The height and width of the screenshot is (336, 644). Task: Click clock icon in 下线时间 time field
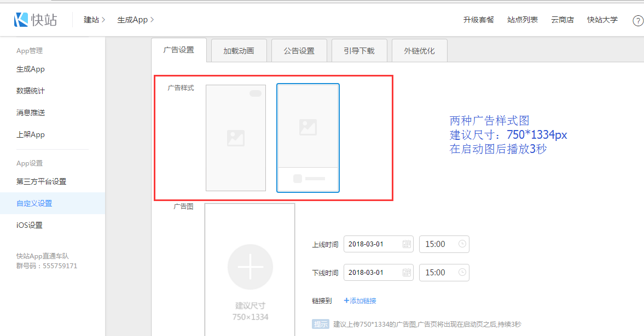coord(462,273)
